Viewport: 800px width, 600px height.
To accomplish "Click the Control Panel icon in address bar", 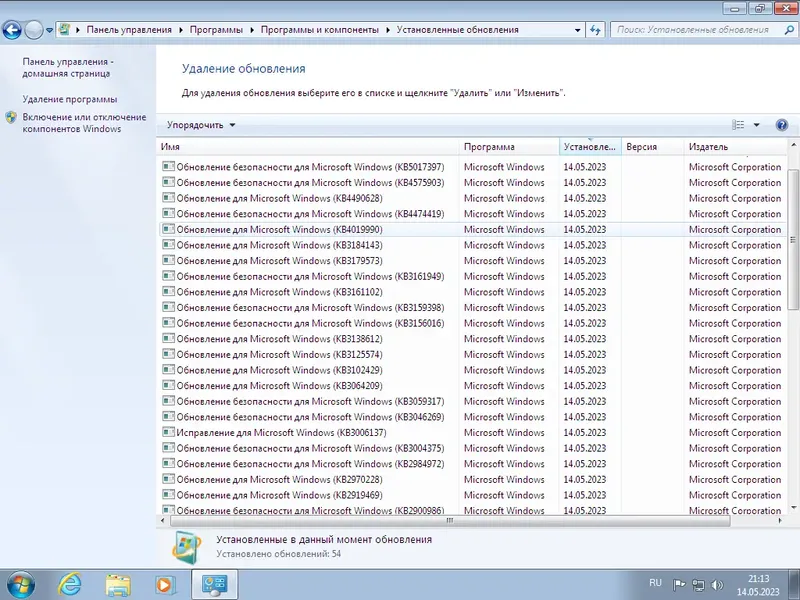I will (x=64, y=29).
